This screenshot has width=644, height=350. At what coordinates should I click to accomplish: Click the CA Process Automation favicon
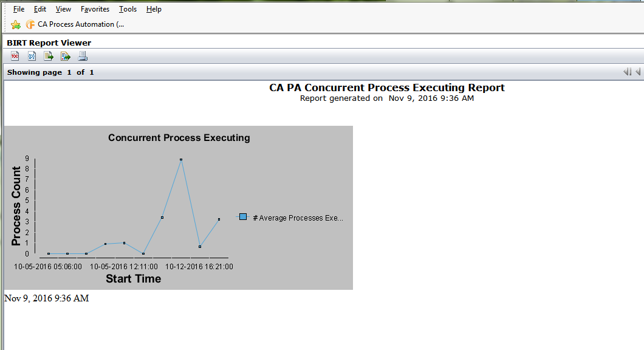pyautogui.click(x=30, y=25)
